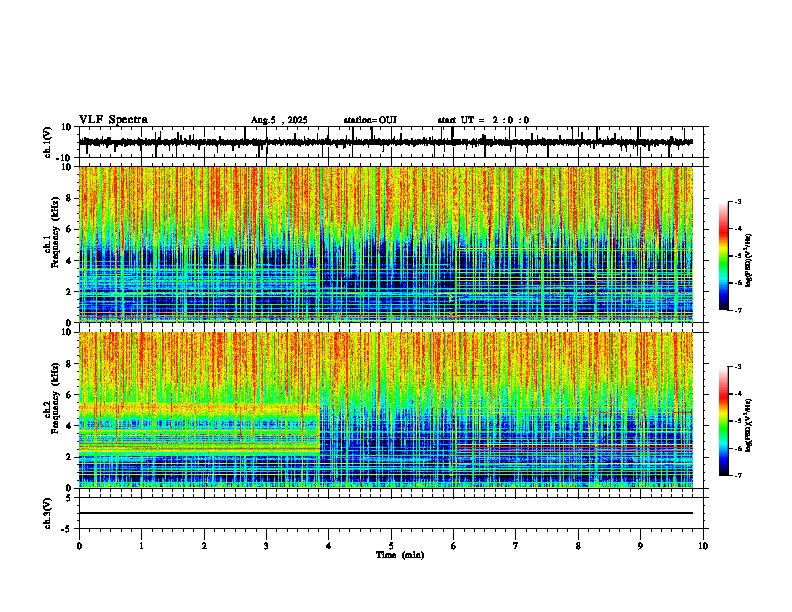This screenshot has width=792, height=612.
Task: Click the time axis tick label "6"
Action: 454,546
